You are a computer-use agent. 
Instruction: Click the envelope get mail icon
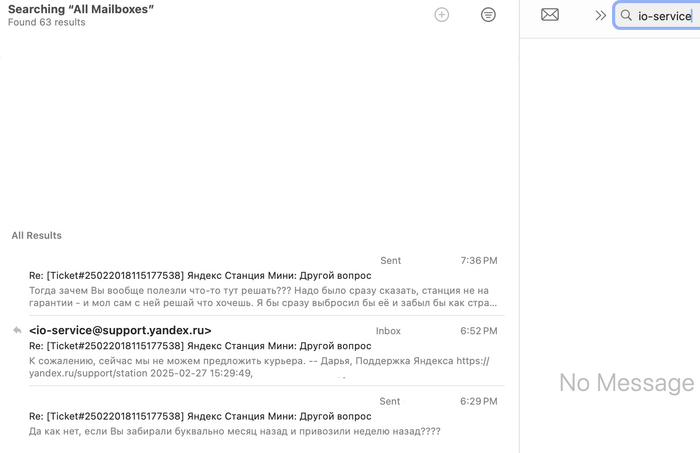(550, 15)
